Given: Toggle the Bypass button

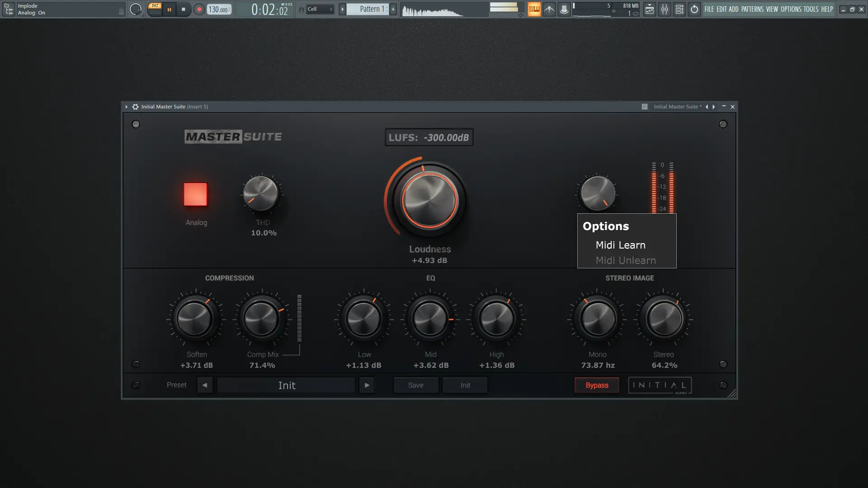Looking at the screenshot, I should point(597,385).
